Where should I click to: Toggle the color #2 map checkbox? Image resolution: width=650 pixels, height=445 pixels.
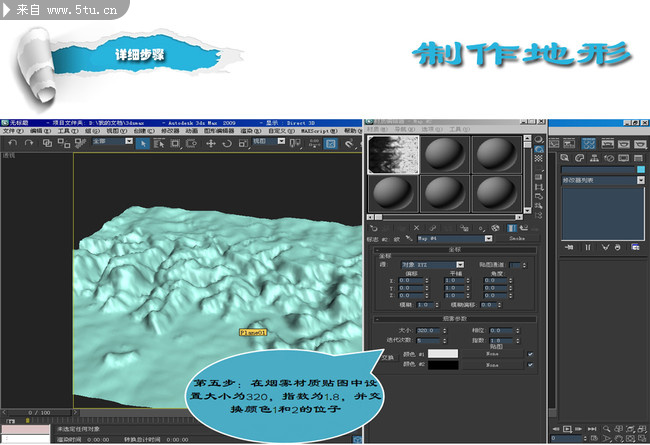point(530,366)
